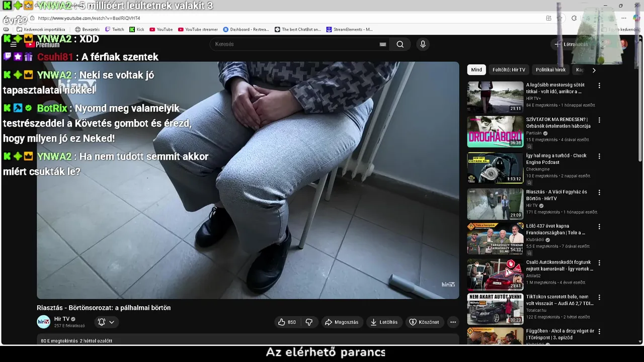Click the '80 E megtekintés' description text
Viewport: 644px width, 362px height.
pyautogui.click(x=58, y=341)
